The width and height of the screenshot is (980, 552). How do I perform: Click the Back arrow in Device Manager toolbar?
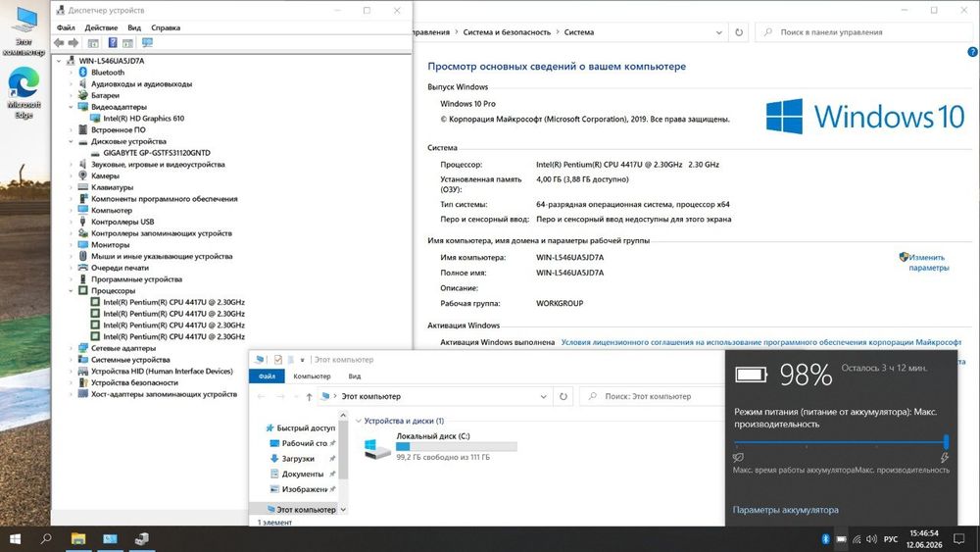pyautogui.click(x=59, y=42)
